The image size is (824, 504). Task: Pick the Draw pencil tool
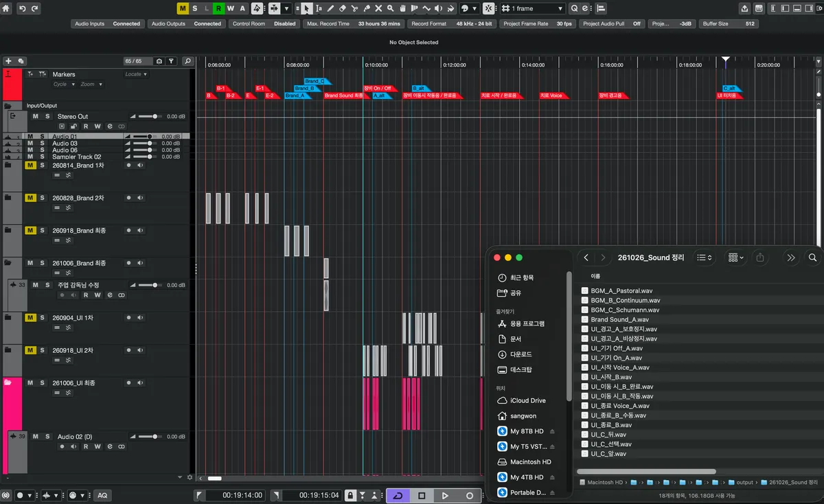(331, 8)
